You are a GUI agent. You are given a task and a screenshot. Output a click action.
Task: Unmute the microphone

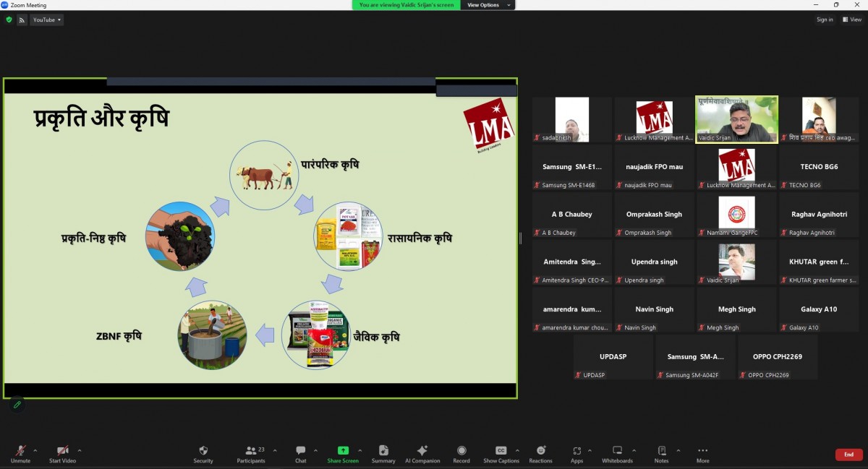coord(20,454)
